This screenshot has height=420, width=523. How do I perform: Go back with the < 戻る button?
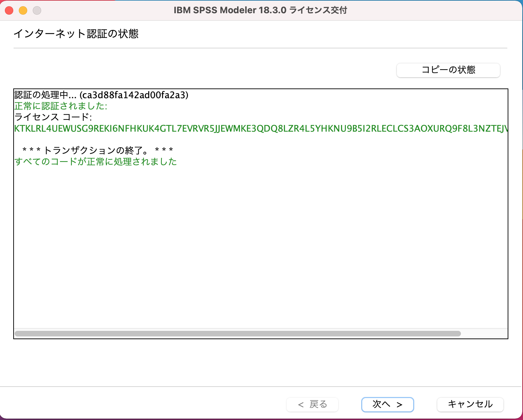click(312, 404)
